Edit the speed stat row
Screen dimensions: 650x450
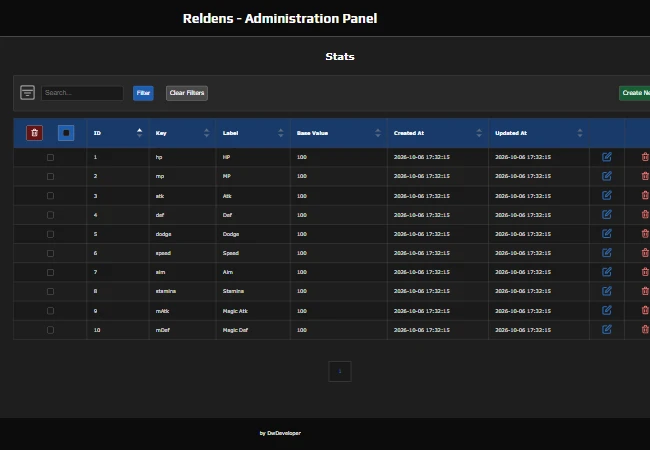tap(606, 252)
